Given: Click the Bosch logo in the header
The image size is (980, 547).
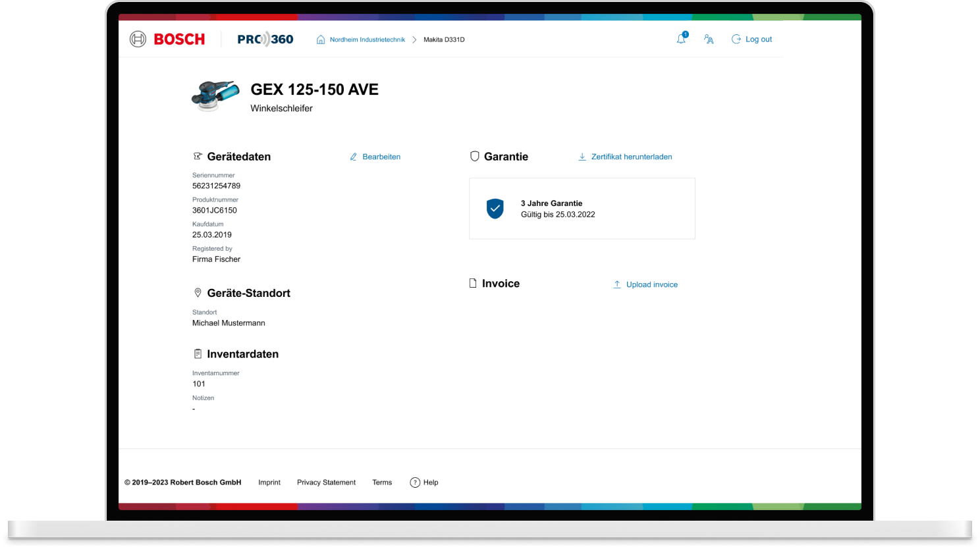Looking at the screenshot, I should [x=167, y=39].
